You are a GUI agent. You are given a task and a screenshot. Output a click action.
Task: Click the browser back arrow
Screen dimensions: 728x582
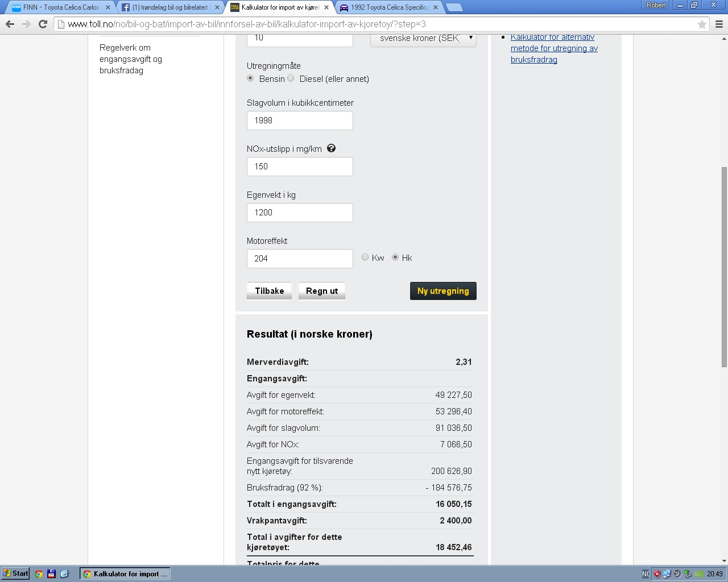pyautogui.click(x=10, y=24)
